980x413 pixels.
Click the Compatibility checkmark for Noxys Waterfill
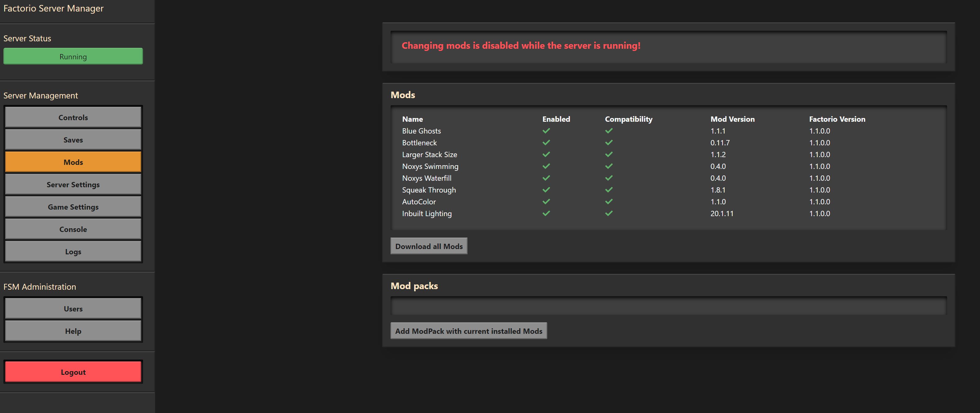609,178
